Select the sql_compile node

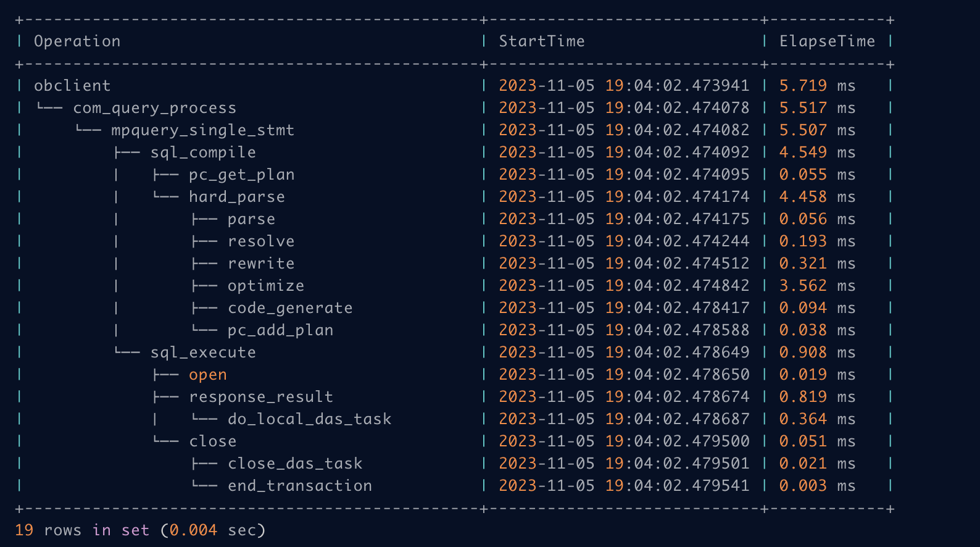203,152
